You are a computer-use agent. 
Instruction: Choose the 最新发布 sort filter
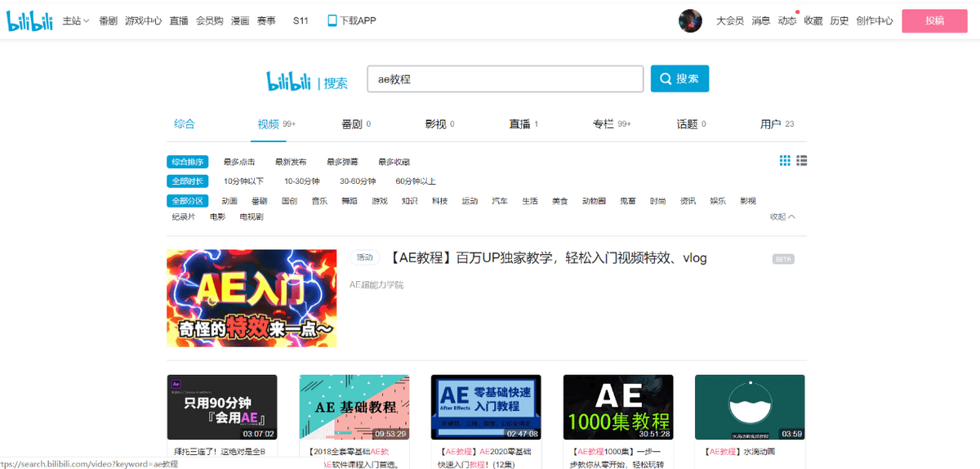coord(291,162)
